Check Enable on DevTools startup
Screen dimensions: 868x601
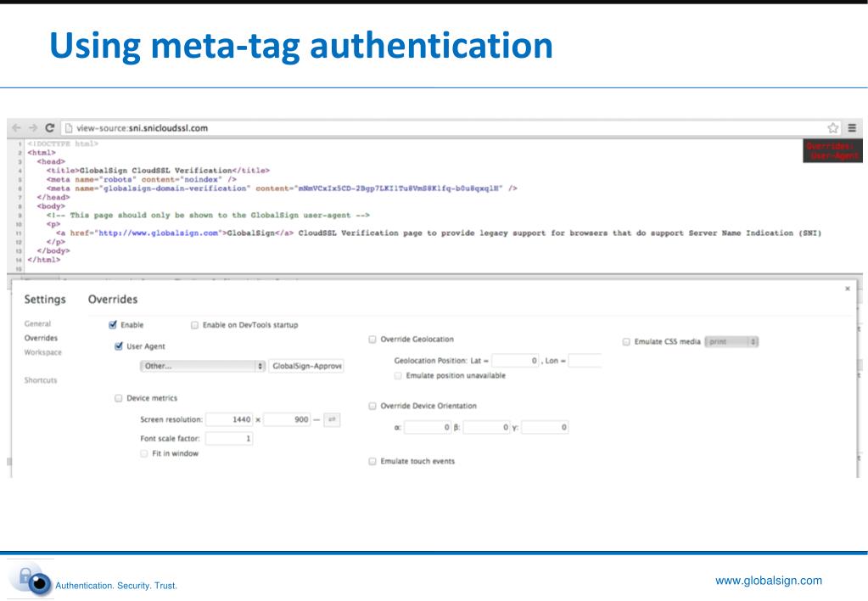point(195,325)
